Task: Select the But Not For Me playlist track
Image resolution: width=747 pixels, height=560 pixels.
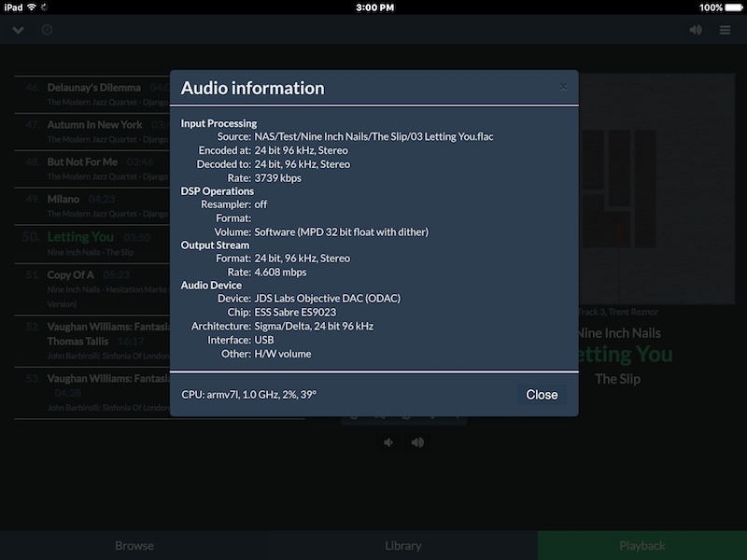Action: (x=92, y=169)
